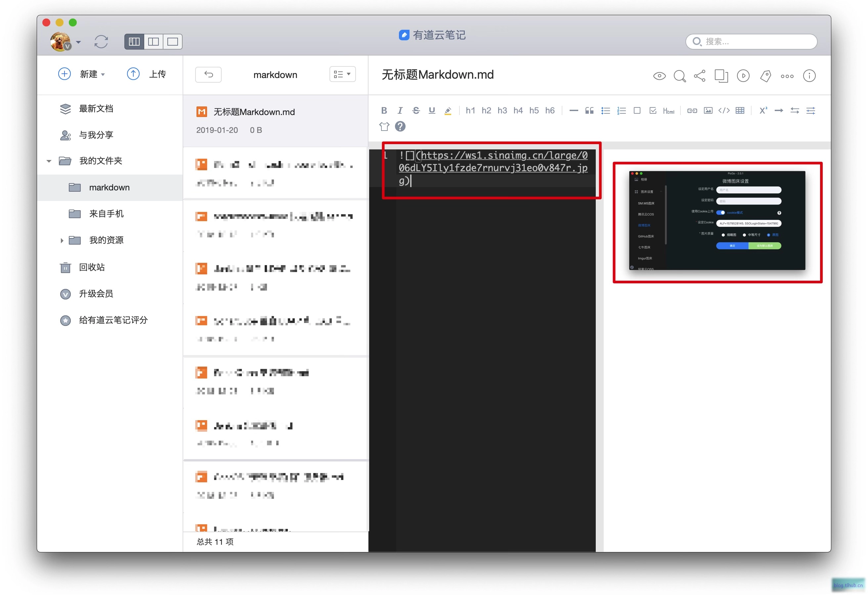Insert an h3 heading
The height and width of the screenshot is (595, 868).
click(502, 110)
